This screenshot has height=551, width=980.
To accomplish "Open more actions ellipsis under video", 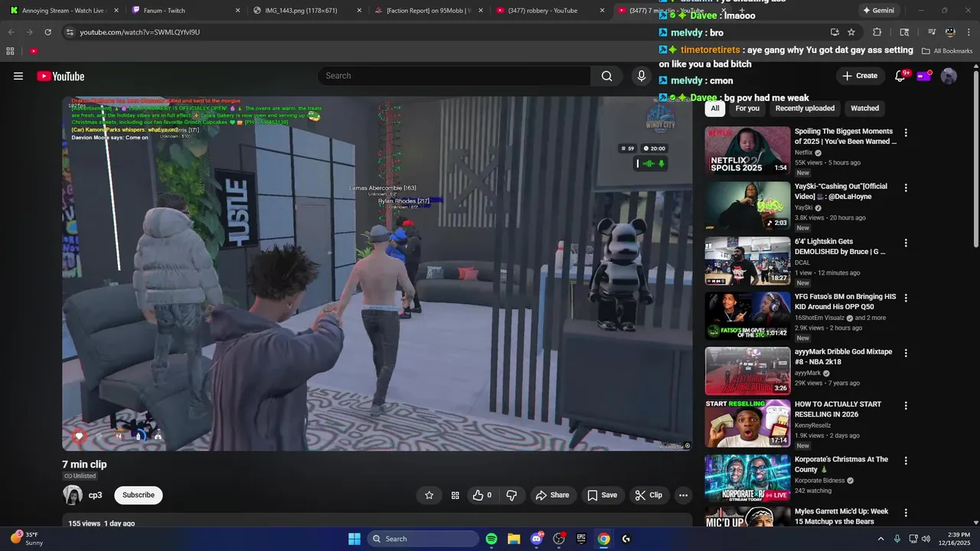I will coord(683,495).
